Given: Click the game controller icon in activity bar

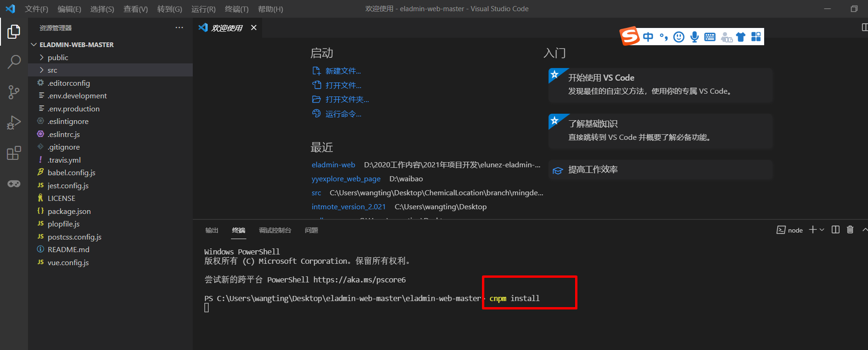Looking at the screenshot, I should [14, 184].
